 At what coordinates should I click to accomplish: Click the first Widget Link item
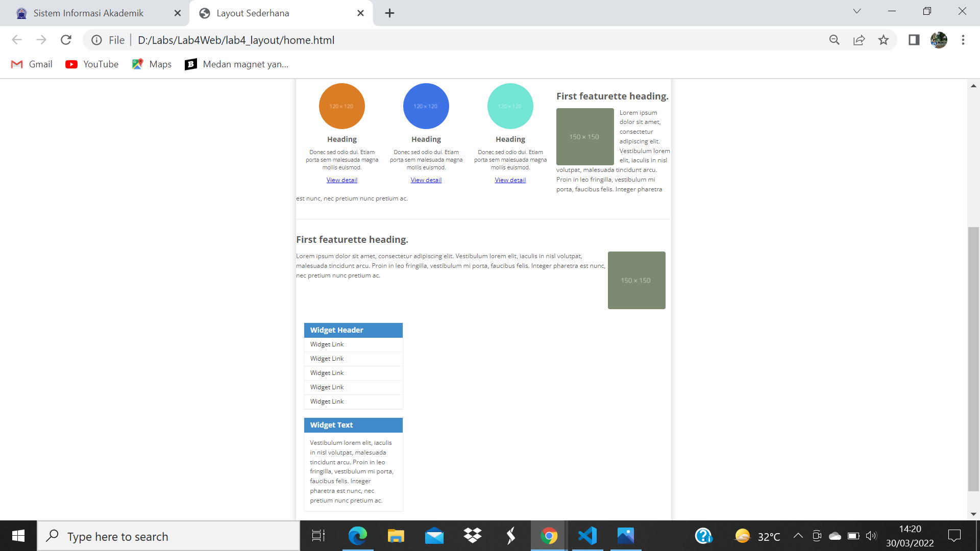[327, 344]
